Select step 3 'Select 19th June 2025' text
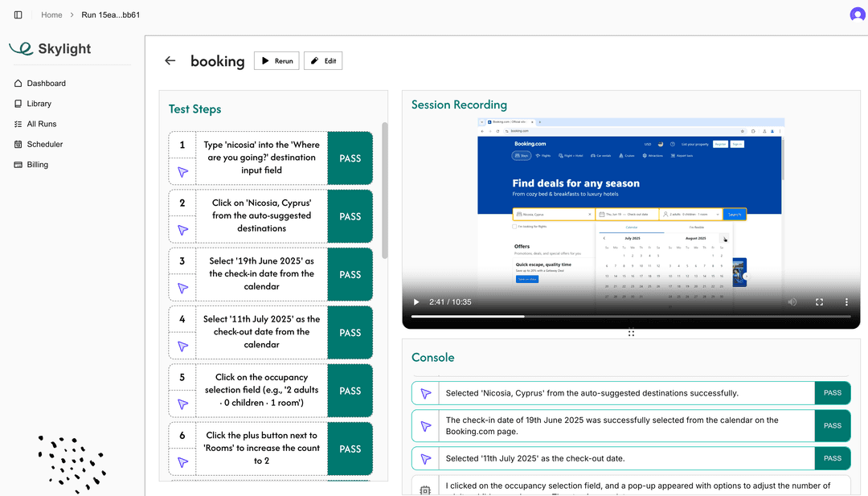The width and height of the screenshot is (868, 496). (x=261, y=274)
